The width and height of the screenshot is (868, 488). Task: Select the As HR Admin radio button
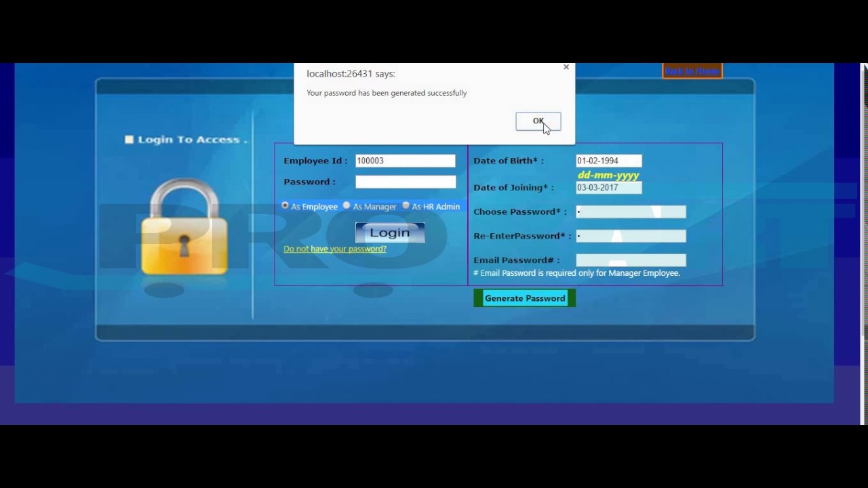[406, 205]
